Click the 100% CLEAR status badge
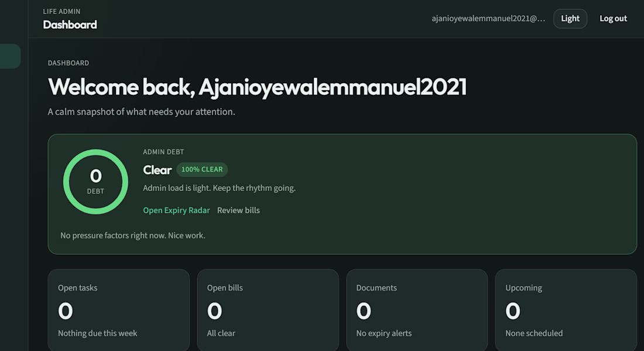The image size is (644, 351). pos(202,169)
